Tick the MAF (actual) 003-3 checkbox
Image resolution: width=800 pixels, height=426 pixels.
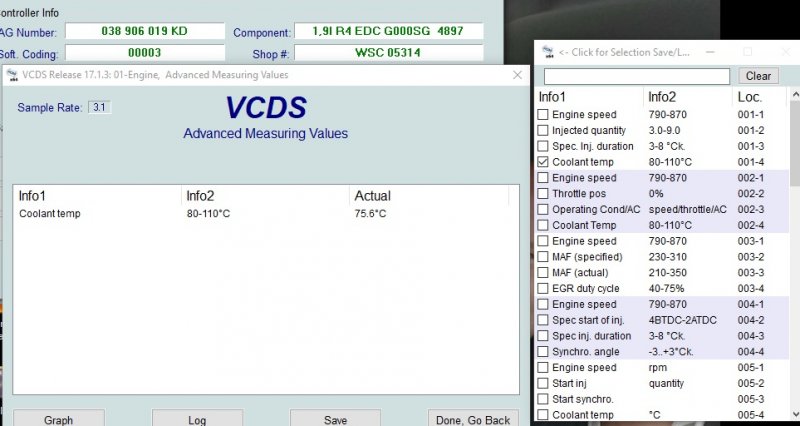[x=543, y=273]
